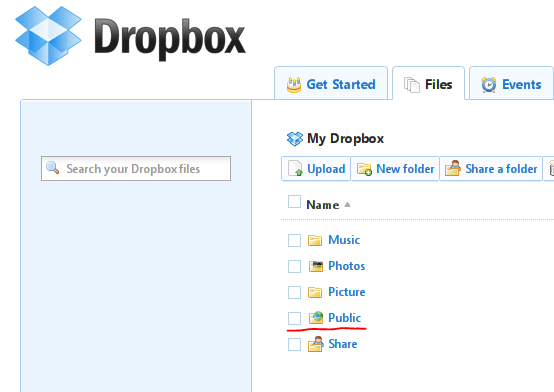This screenshot has height=392, width=554.
Task: Click the Picture folder icon
Action: coord(315,292)
